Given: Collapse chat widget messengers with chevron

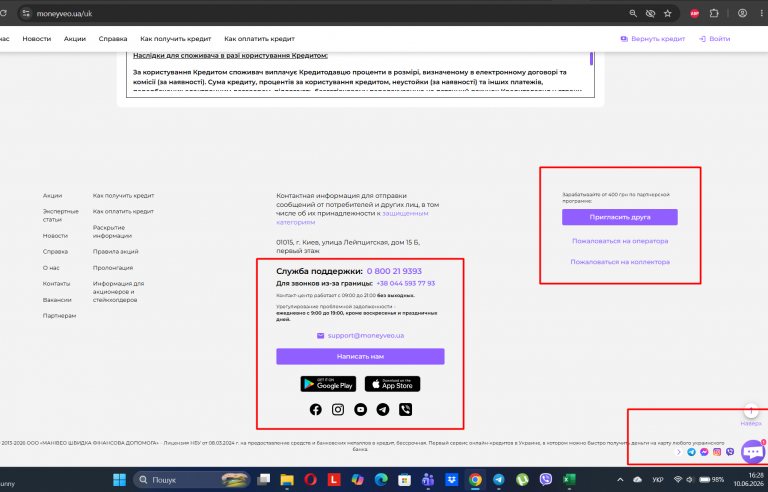Looking at the screenshot, I should pyautogui.click(x=679, y=452).
